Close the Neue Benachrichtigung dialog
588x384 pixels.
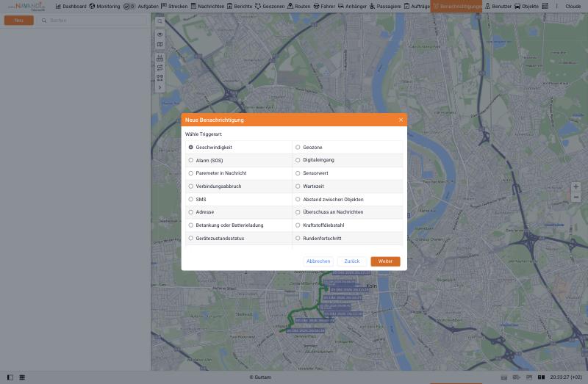[x=401, y=120]
